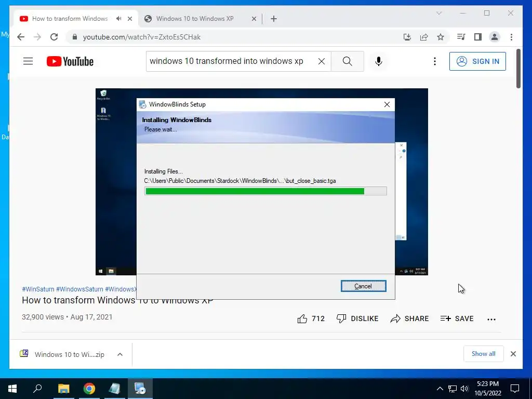532x399 pixels.
Task: Go to the YouTube home logo
Action: point(70,61)
